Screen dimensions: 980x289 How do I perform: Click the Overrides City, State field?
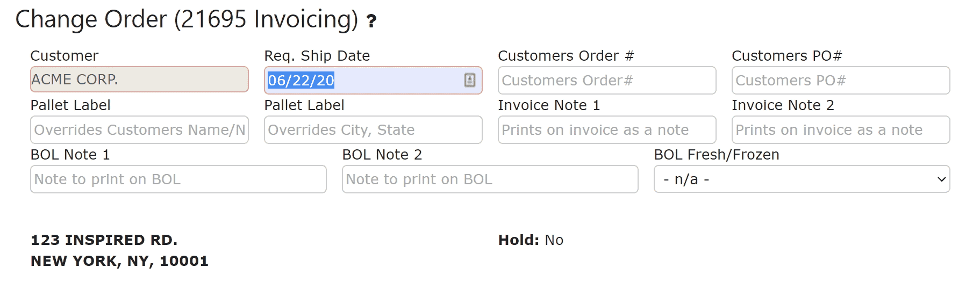(373, 129)
